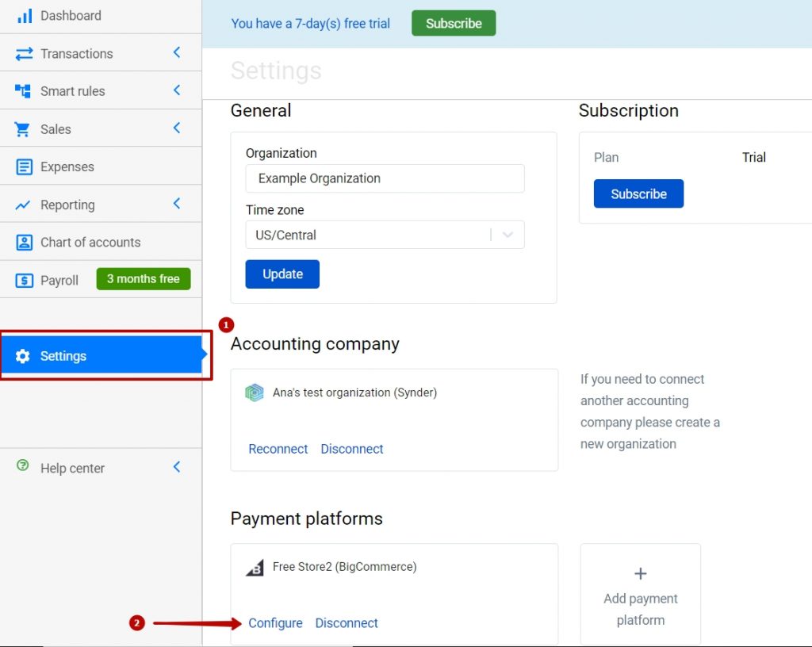The image size is (812, 647).
Task: Click the Transactions arrows icon
Action: tap(24, 54)
